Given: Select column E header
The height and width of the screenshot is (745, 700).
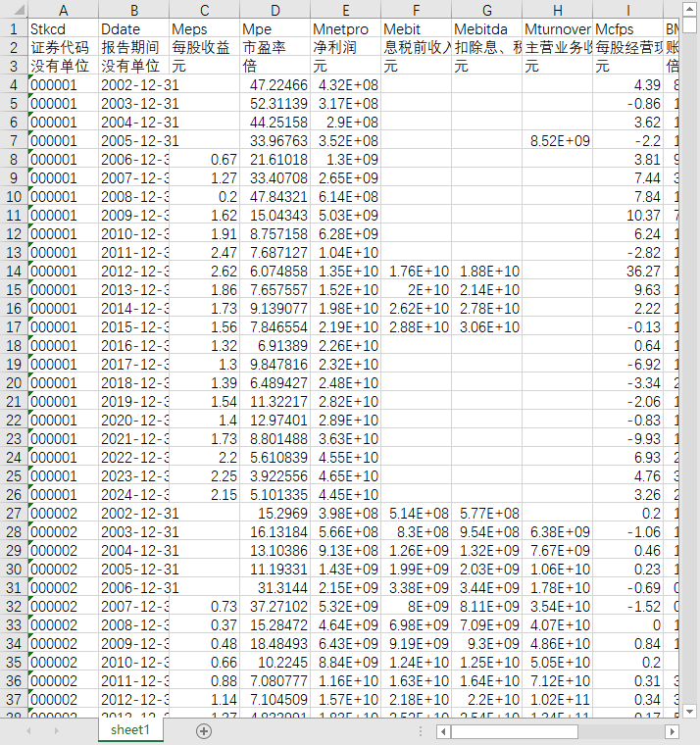Looking at the screenshot, I should click(x=345, y=10).
